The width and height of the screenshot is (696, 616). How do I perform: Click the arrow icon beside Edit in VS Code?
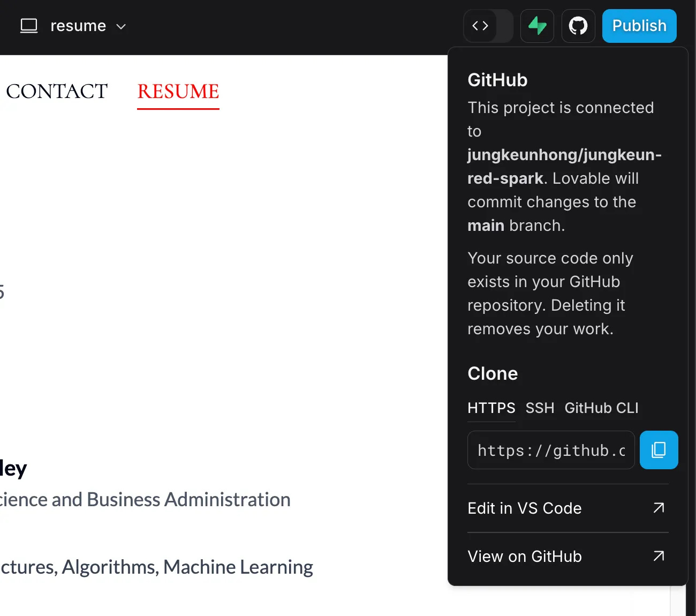pos(659,508)
